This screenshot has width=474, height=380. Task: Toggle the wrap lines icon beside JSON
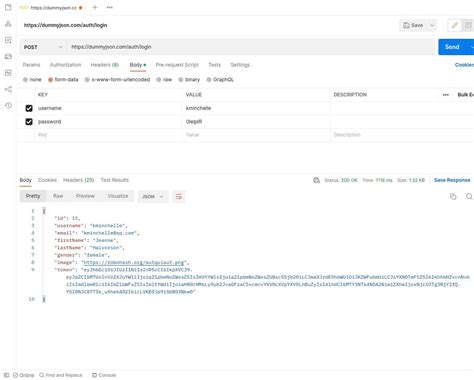click(179, 196)
